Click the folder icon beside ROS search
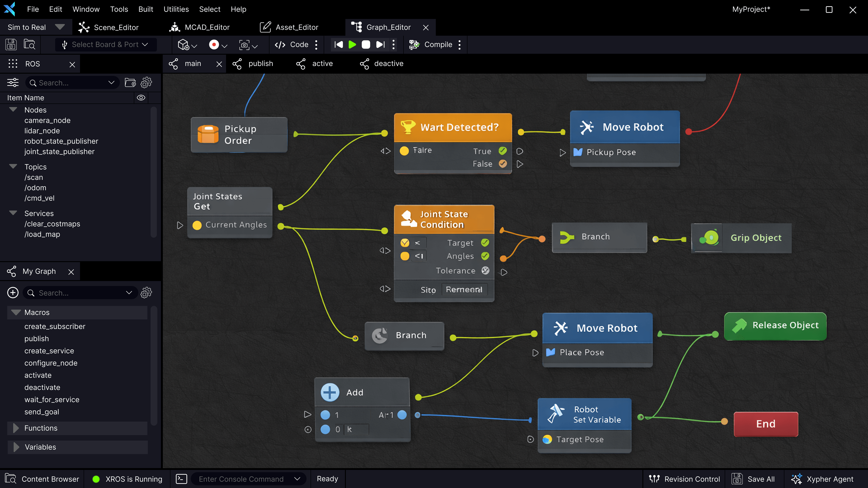This screenshot has width=868, height=488. coord(130,83)
